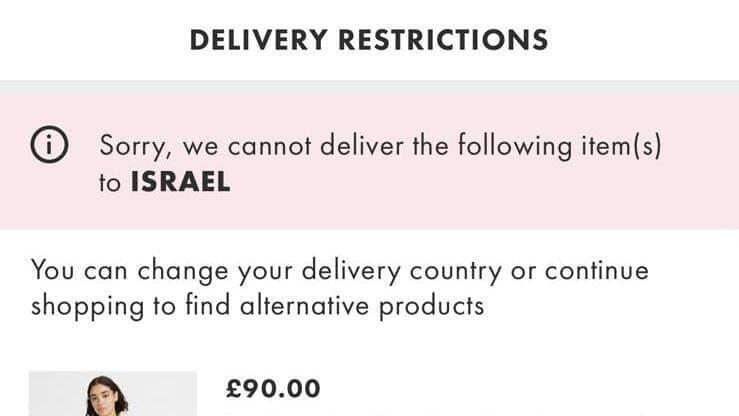Click the word 'to' before ISRAEL

click(x=110, y=183)
